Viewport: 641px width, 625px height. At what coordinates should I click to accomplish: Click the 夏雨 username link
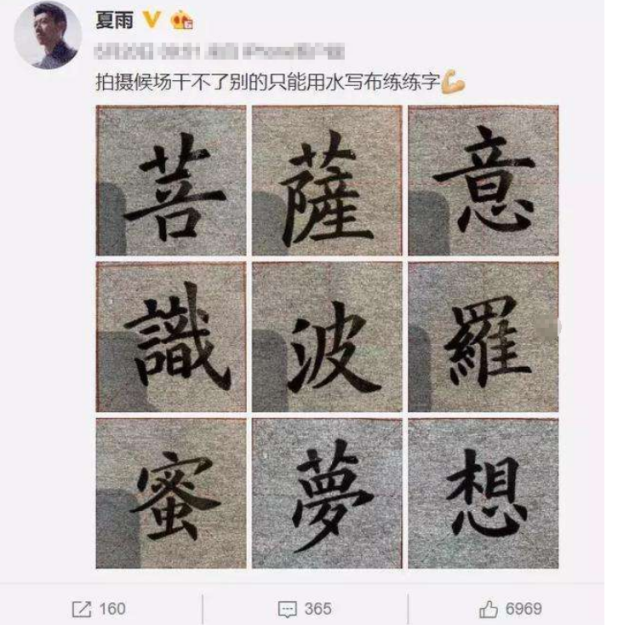[x=114, y=20]
